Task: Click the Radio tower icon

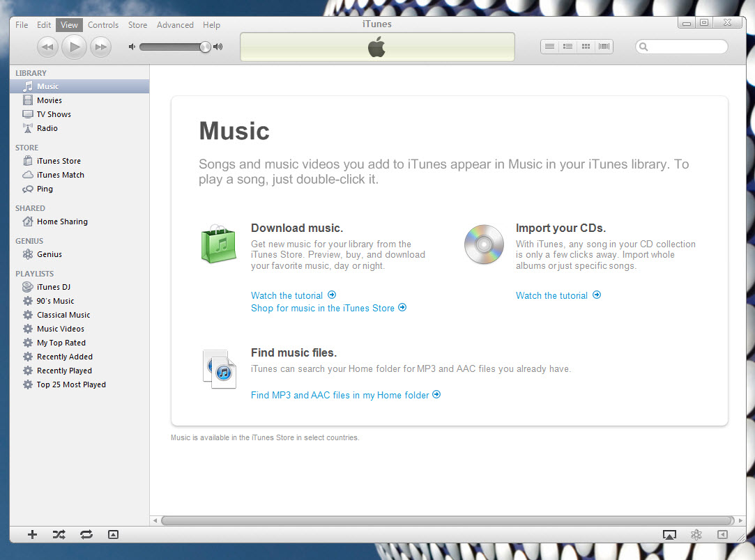Action: [28, 128]
